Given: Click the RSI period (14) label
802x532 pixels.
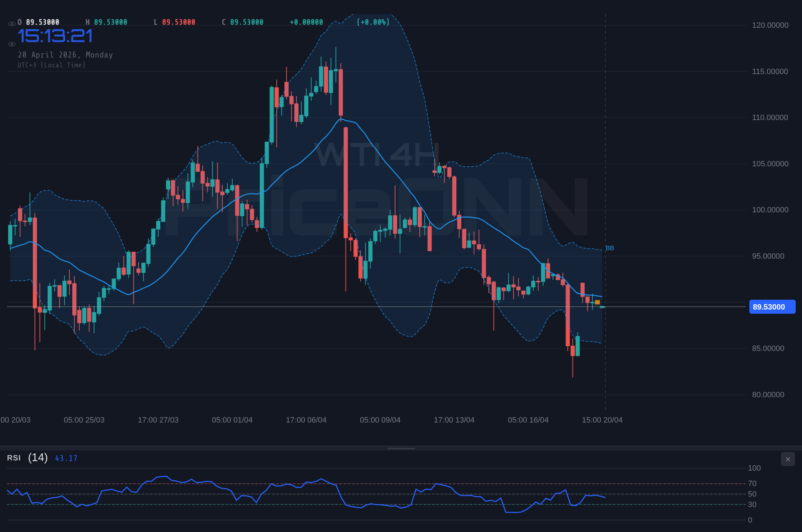Looking at the screenshot, I should 38,458.
